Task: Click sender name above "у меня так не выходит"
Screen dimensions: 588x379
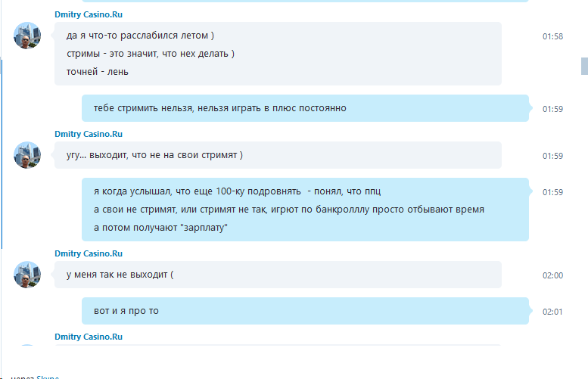Action: pyautogui.click(x=89, y=253)
